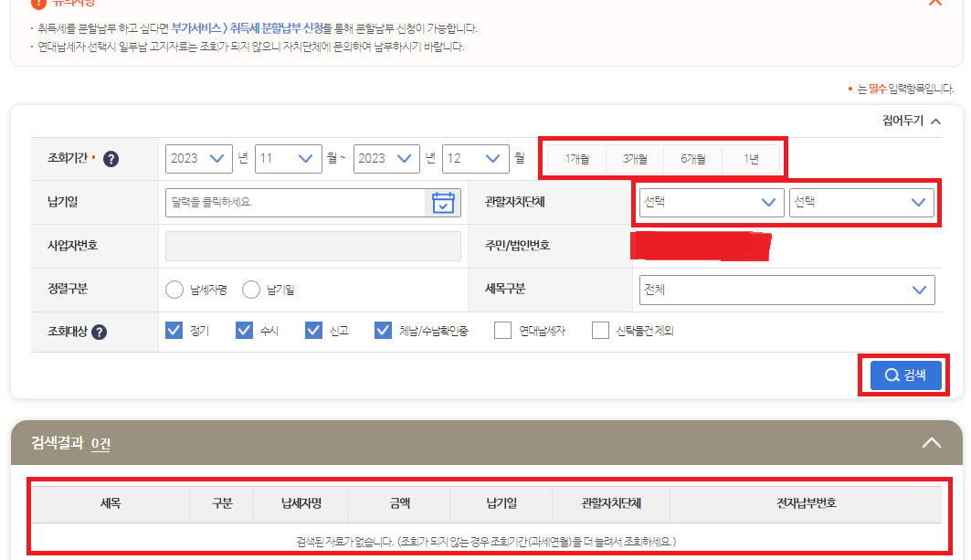
Task: Open the second 관할자치단체 선택 dropdown
Action: tap(862, 202)
